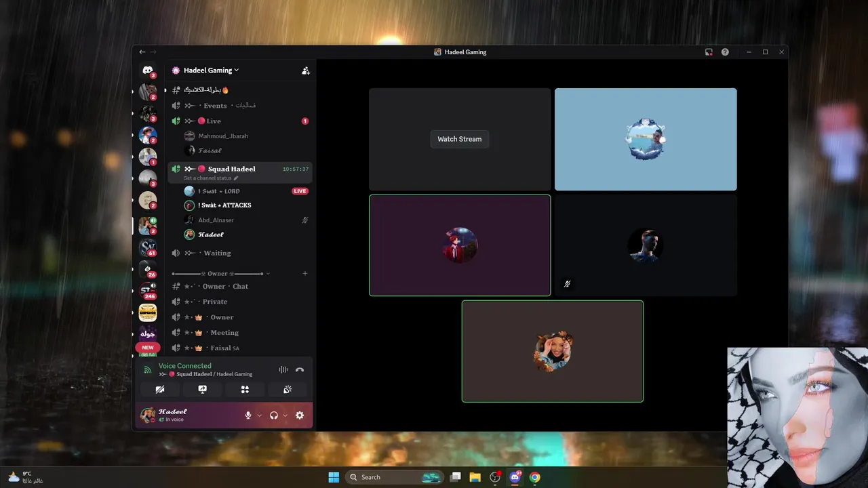The height and width of the screenshot is (488, 868).
Task: Open the soundboard icon
Action: (x=288, y=389)
